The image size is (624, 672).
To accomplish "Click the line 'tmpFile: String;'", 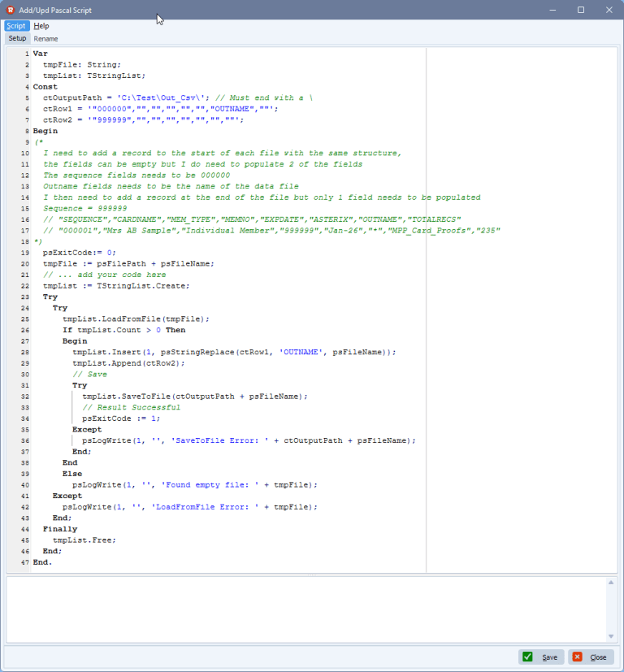I will (82, 65).
